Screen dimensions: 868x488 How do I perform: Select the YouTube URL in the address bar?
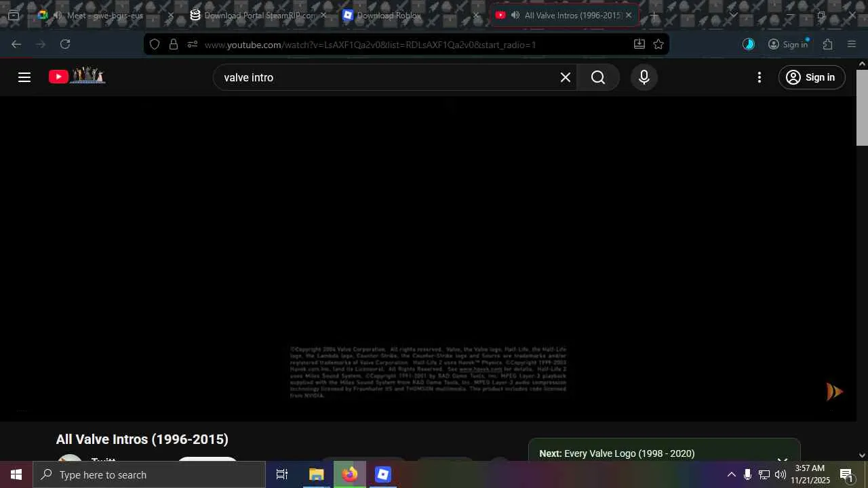point(370,45)
